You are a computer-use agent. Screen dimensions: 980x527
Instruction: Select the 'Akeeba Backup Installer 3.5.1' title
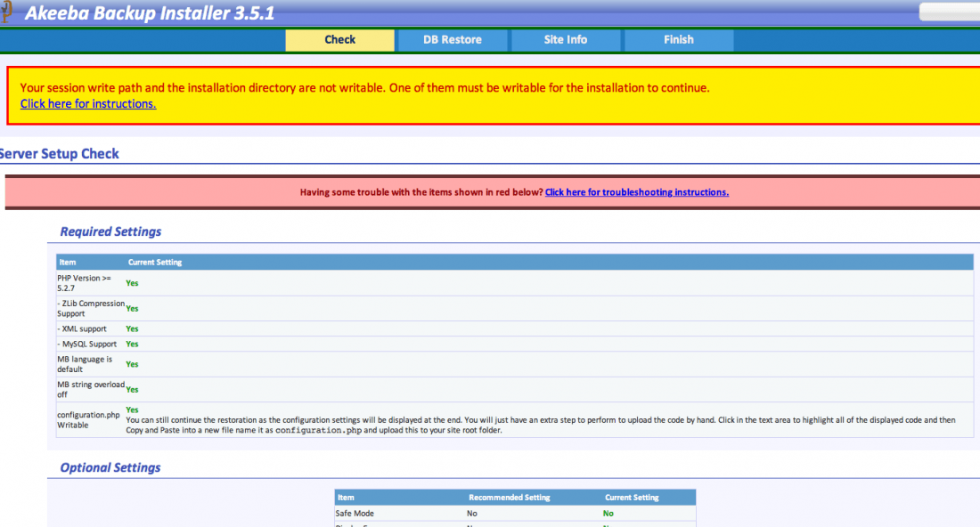(150, 13)
